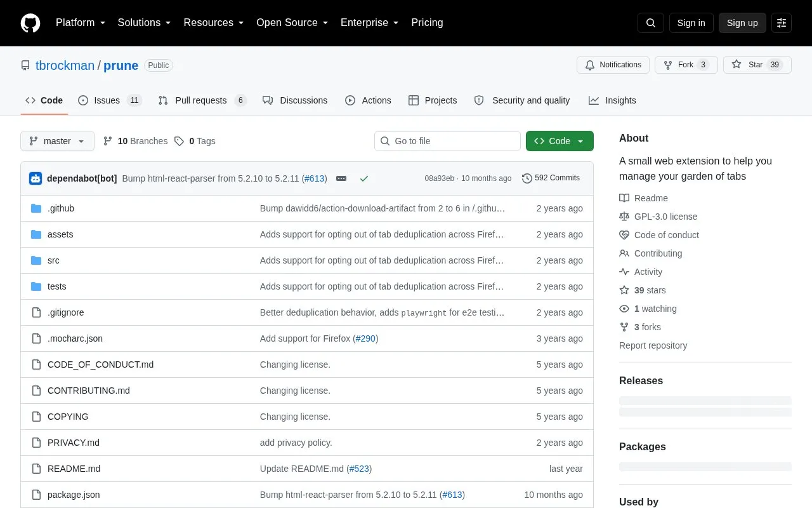This screenshot has height=508, width=812.
Task: Open the 10 Branches link
Action: tap(135, 141)
